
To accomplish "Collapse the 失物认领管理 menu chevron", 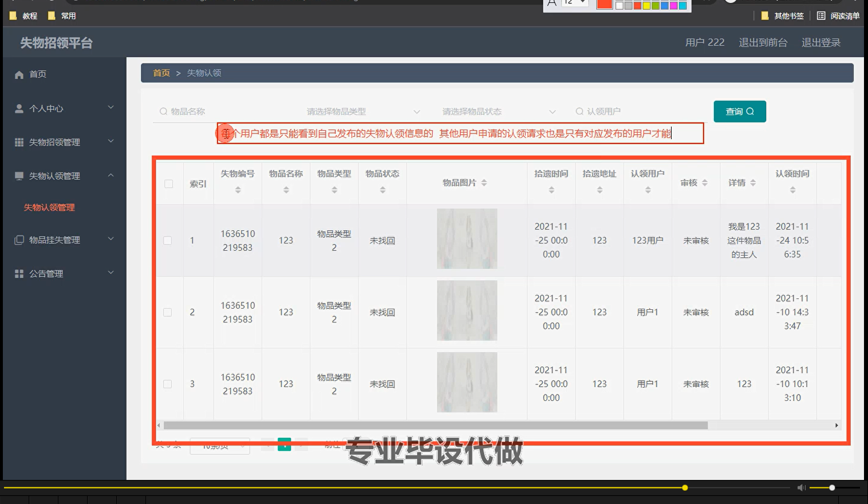I will tap(111, 175).
